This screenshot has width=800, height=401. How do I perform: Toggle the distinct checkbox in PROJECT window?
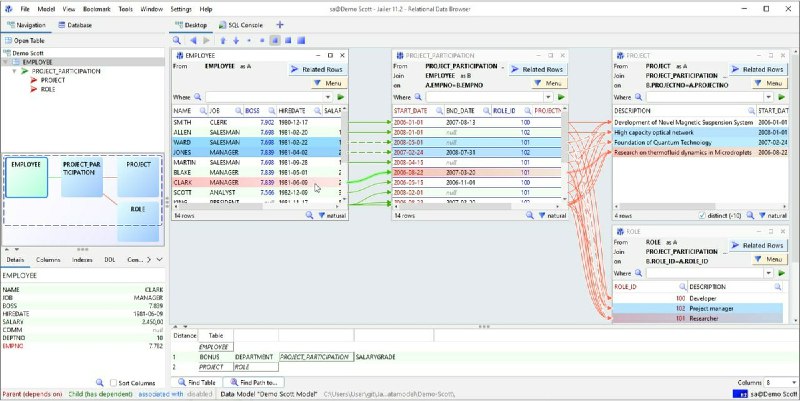[702, 216]
